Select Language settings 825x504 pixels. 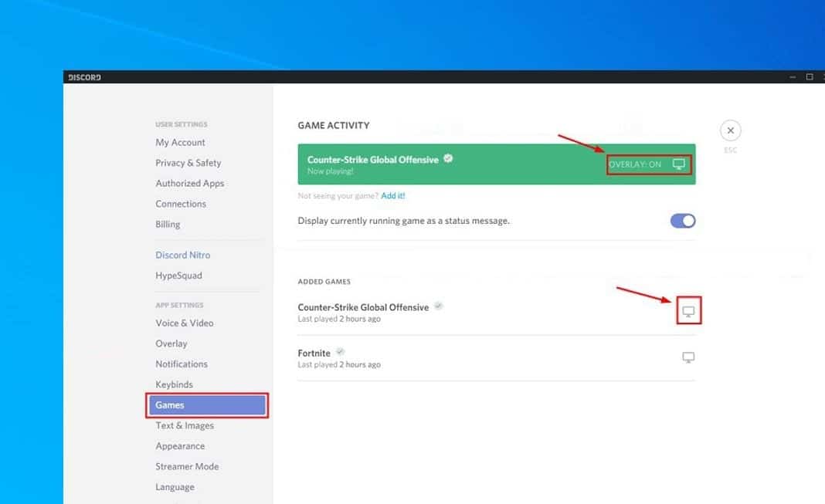pos(175,487)
